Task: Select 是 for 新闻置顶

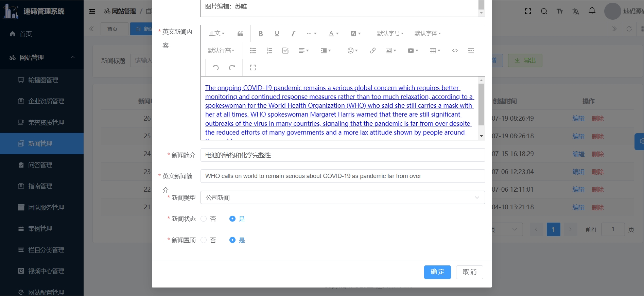Action: (x=232, y=240)
